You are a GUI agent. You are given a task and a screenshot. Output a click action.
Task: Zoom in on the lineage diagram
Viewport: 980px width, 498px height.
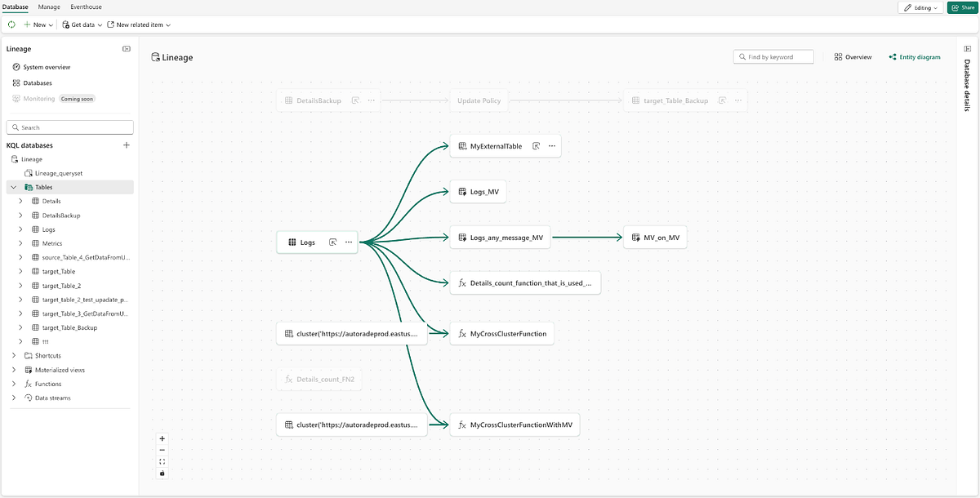(163, 438)
